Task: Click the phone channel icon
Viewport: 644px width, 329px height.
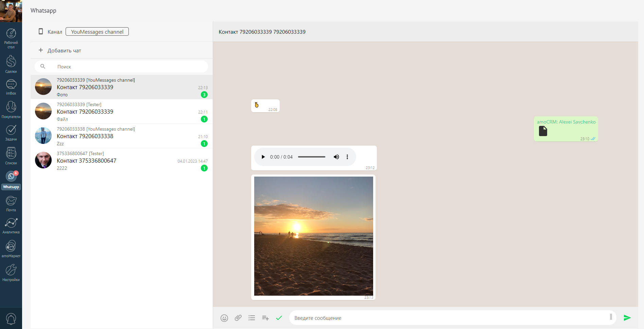Action: click(x=41, y=31)
